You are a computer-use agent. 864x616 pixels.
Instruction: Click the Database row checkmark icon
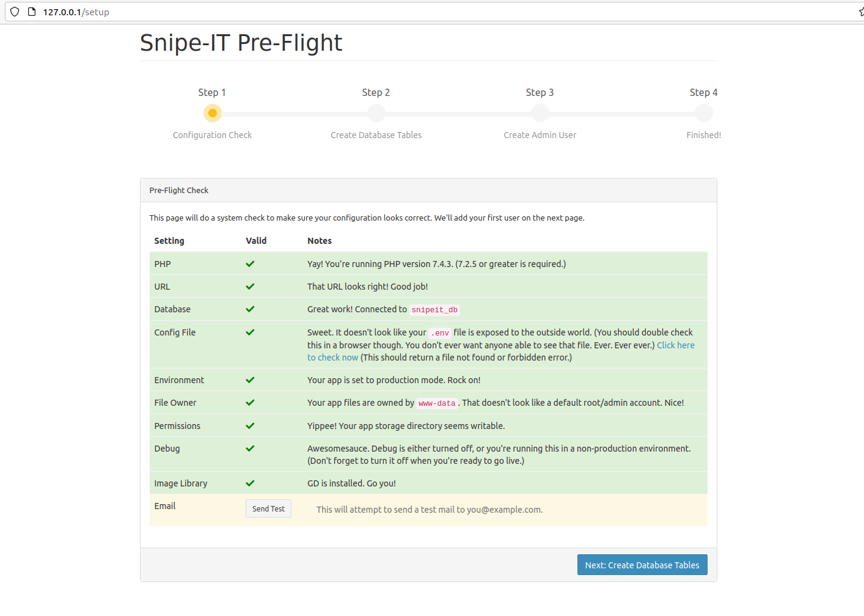tap(250, 309)
